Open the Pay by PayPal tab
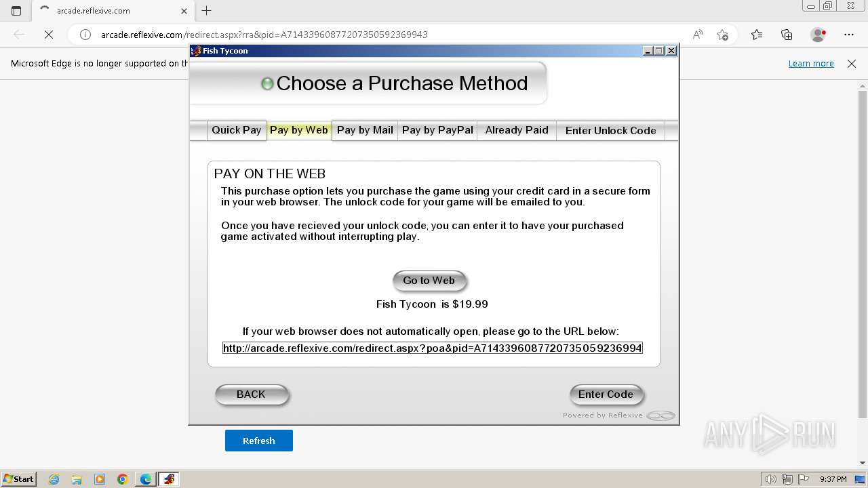 [x=437, y=130]
